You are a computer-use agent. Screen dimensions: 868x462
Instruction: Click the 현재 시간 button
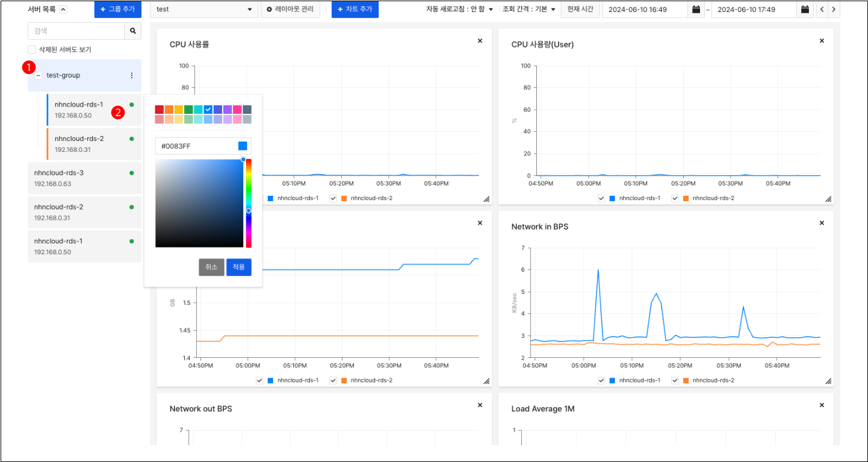580,10
